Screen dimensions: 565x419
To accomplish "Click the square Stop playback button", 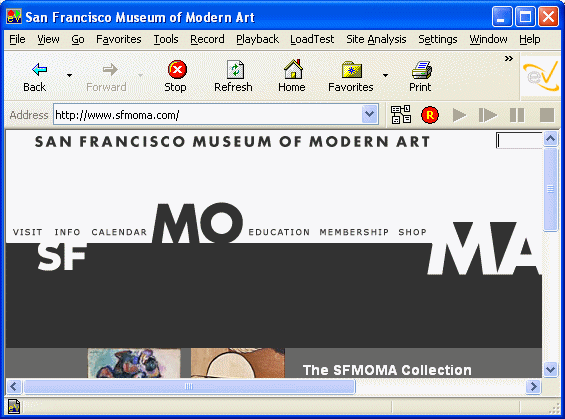I will pyautogui.click(x=547, y=115).
